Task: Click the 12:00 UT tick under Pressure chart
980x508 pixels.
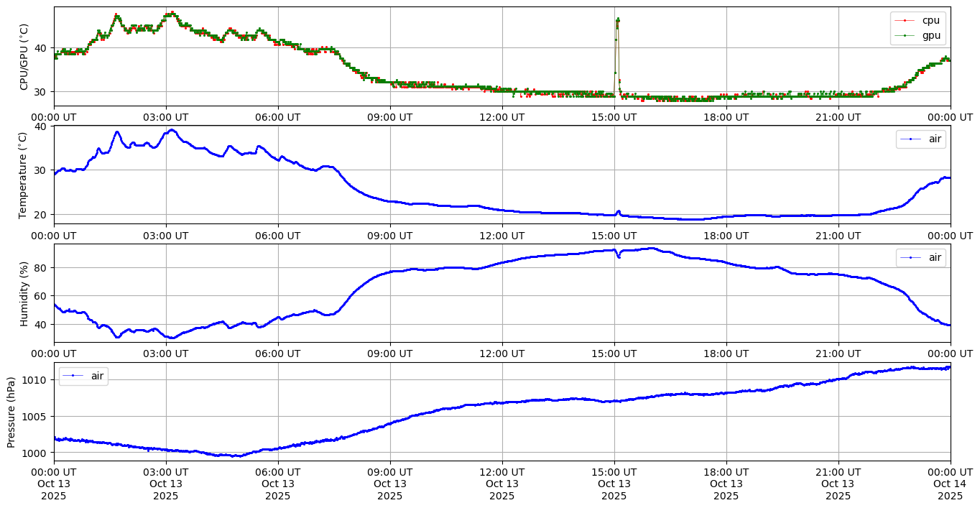Action: (501, 472)
